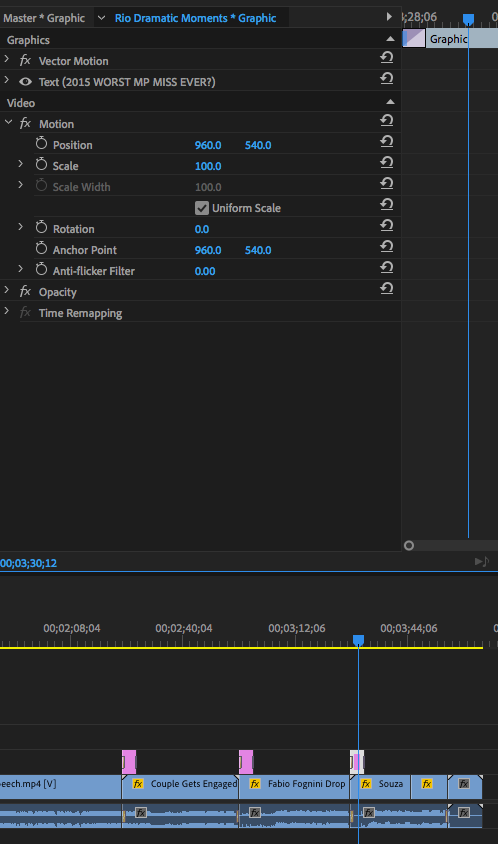Viewport: 498px width, 844px height.
Task: Edit the Position X value 960.0
Action: pyautogui.click(x=208, y=145)
